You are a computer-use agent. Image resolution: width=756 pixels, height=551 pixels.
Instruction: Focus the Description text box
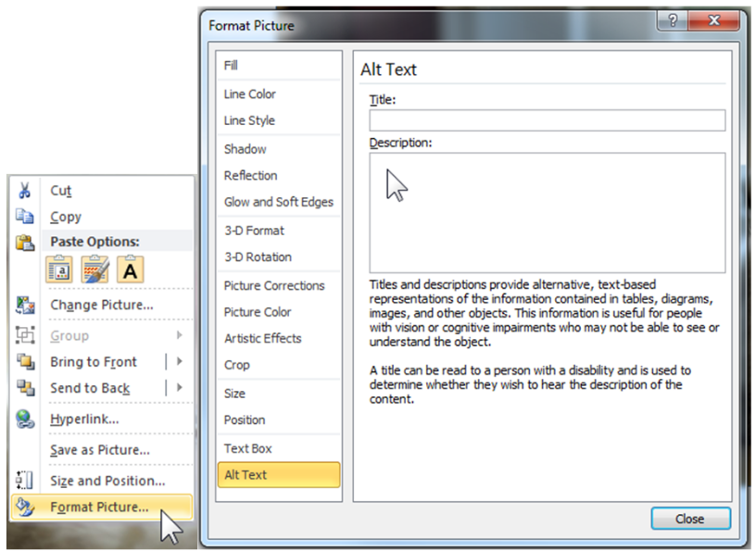tap(547, 213)
